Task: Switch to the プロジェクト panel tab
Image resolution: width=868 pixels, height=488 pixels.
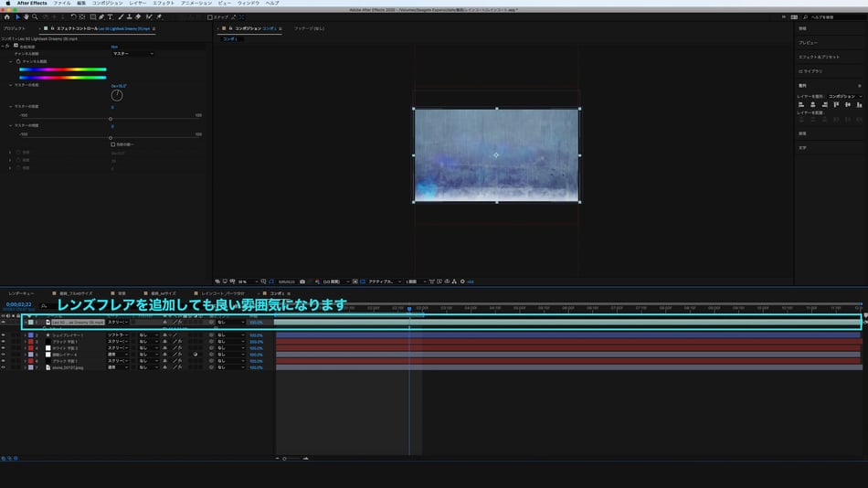Action: pyautogui.click(x=14, y=28)
